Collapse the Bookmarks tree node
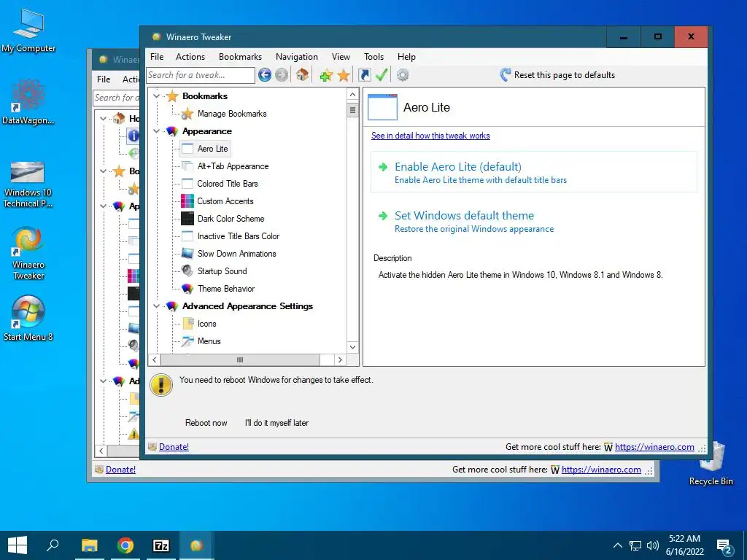The width and height of the screenshot is (747, 560). 156,96
